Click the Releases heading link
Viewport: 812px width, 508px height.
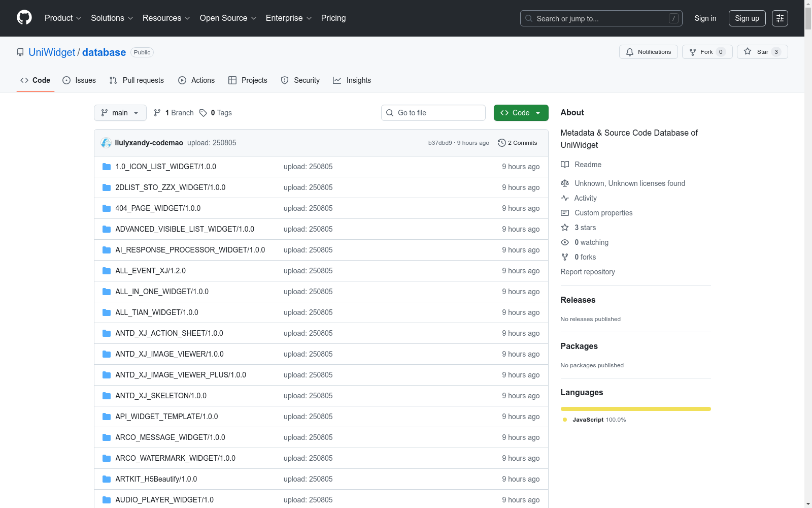pos(578,300)
